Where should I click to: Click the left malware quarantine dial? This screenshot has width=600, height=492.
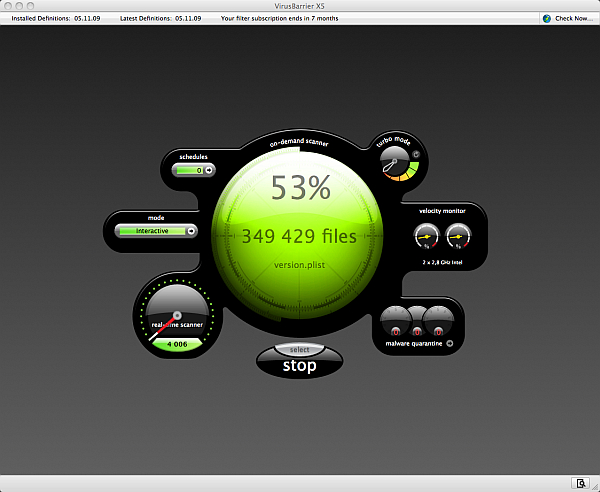pyautogui.click(x=396, y=321)
